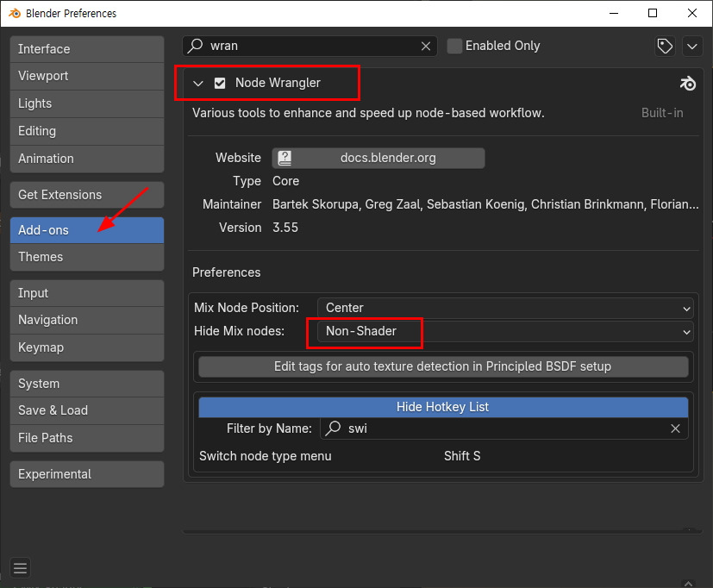Open the add-on tags filter icon
713x588 pixels.
coord(665,46)
